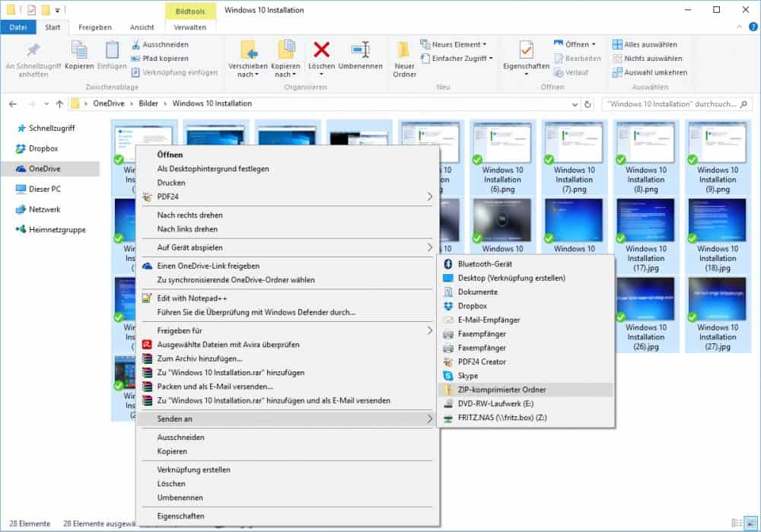761x532 pixels.
Task: Click Bilder in the address breadcrumb
Action: pos(148,104)
